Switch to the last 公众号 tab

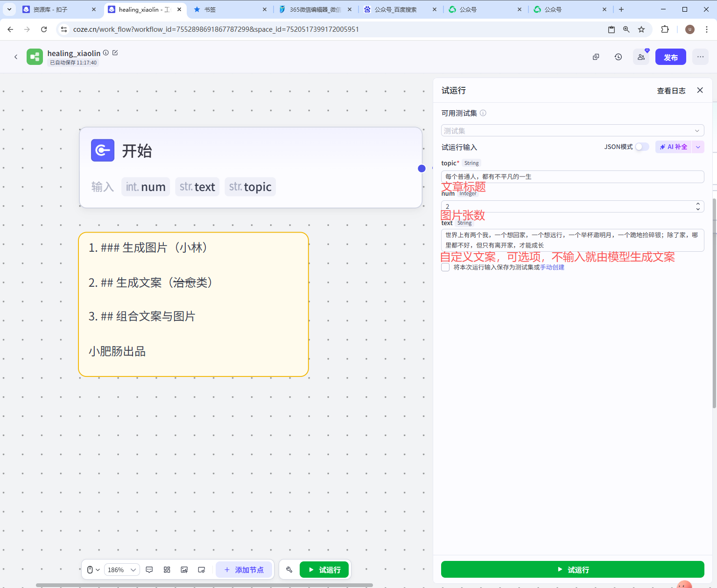(x=570, y=9)
